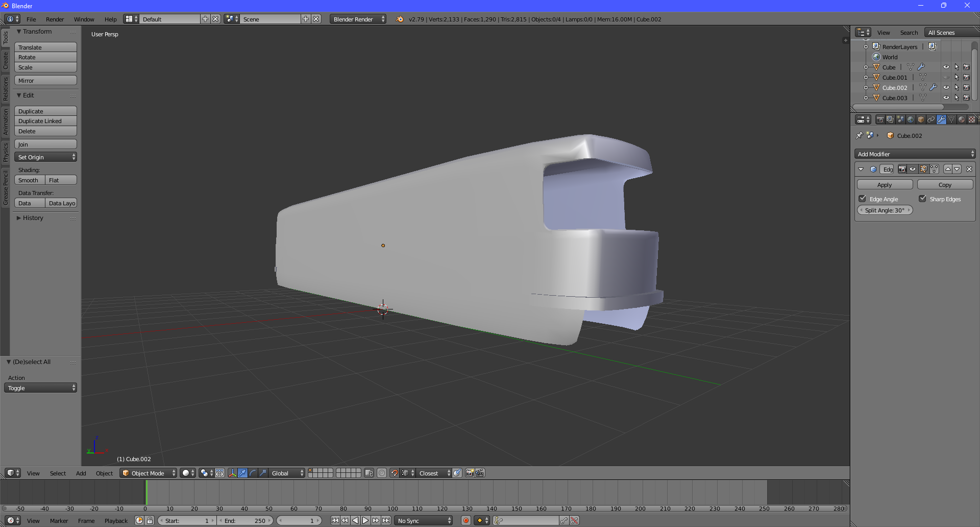Open the Render menu
This screenshot has height=527, width=980.
tap(55, 19)
